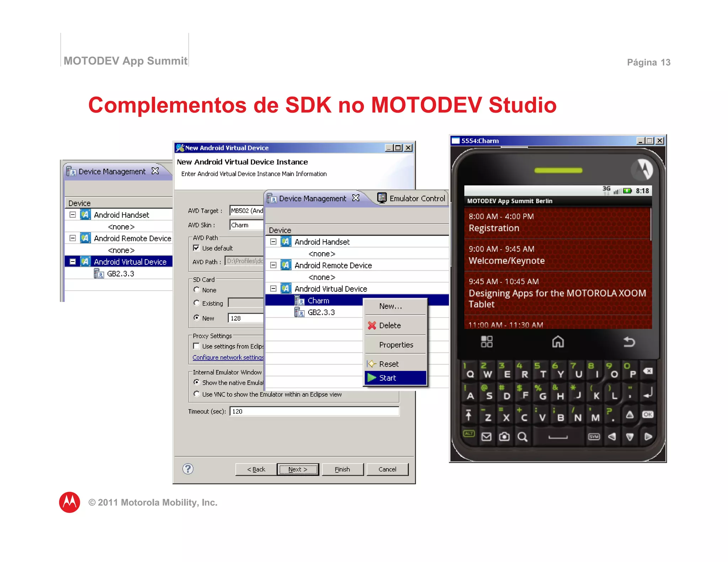Click emulator keyboard enter key
728x562 pixels.
[x=648, y=393]
